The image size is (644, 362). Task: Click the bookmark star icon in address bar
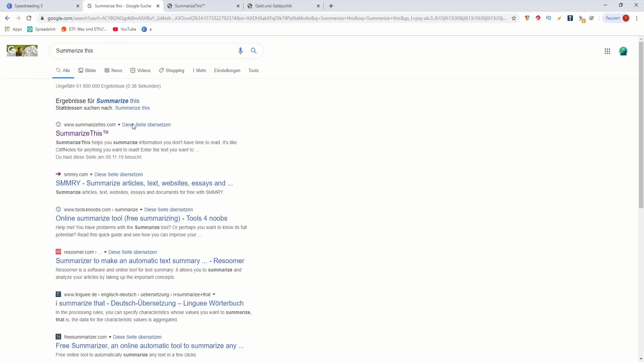pyautogui.click(x=513, y=18)
